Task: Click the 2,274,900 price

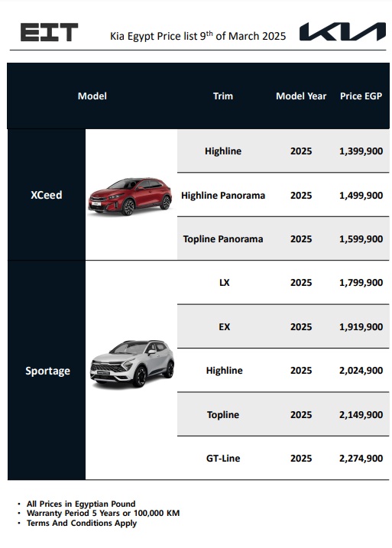Action: (x=361, y=458)
